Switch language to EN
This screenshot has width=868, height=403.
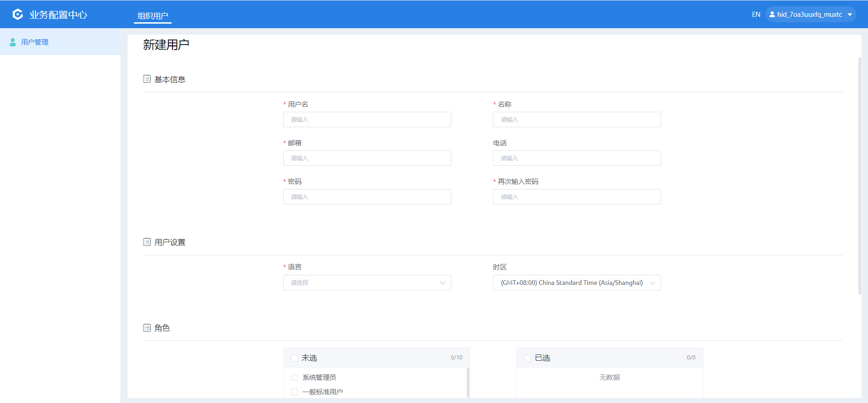click(756, 15)
